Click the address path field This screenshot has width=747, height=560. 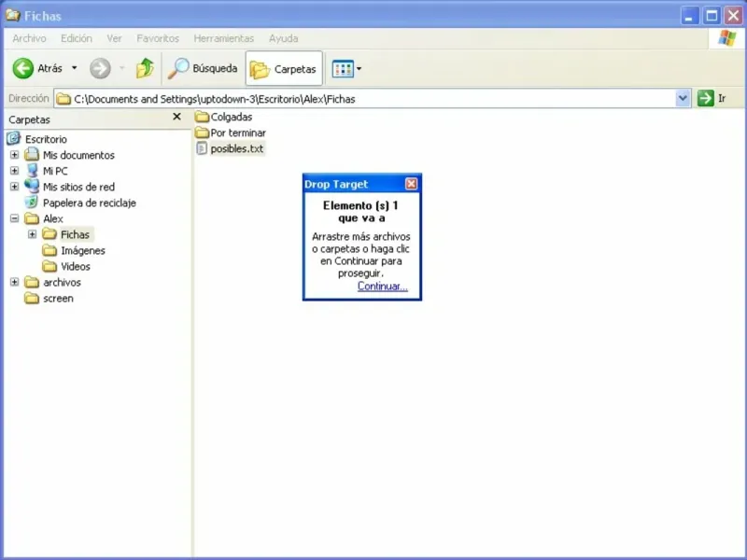[365, 99]
